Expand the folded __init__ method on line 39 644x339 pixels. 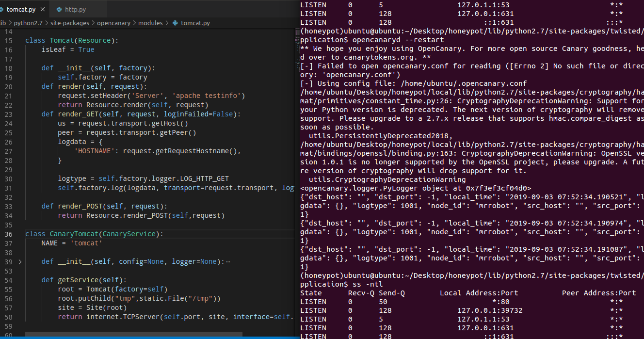[x=19, y=261]
